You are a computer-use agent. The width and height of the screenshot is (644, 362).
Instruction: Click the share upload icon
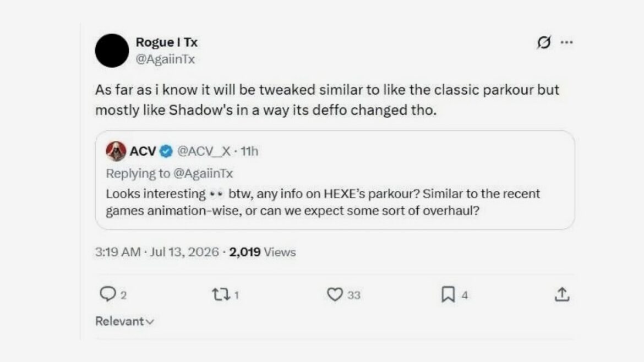click(x=562, y=294)
